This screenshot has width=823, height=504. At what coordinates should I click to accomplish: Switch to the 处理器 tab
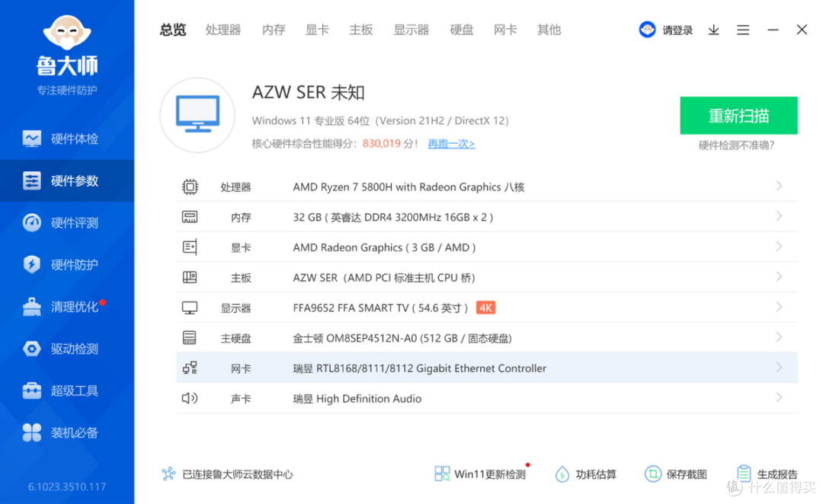pos(223,30)
